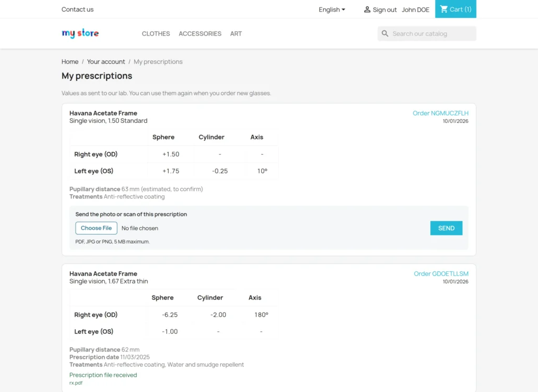Click the My prescriptions breadcrumb text

(158, 62)
